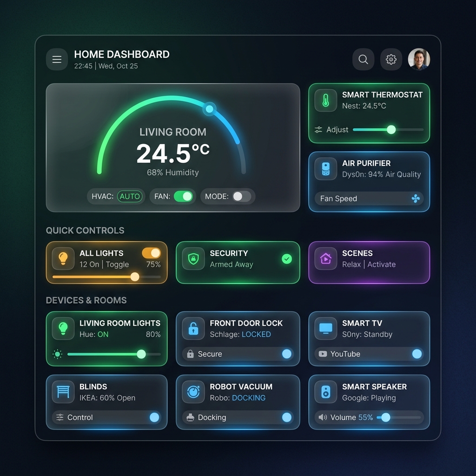Toggle the Blinds Control switch
Viewport: 476px width, 476px height.
(x=154, y=417)
